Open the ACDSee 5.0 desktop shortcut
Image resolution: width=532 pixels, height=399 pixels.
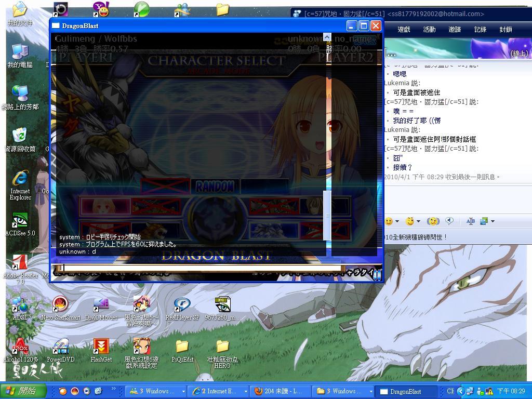(x=20, y=224)
